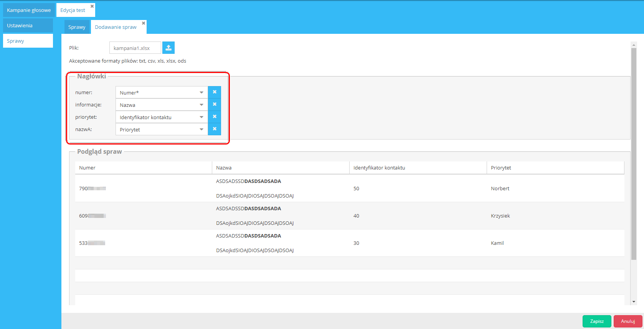This screenshot has width=644, height=329.
Task: Click the number starting with 533
Action: coord(92,243)
